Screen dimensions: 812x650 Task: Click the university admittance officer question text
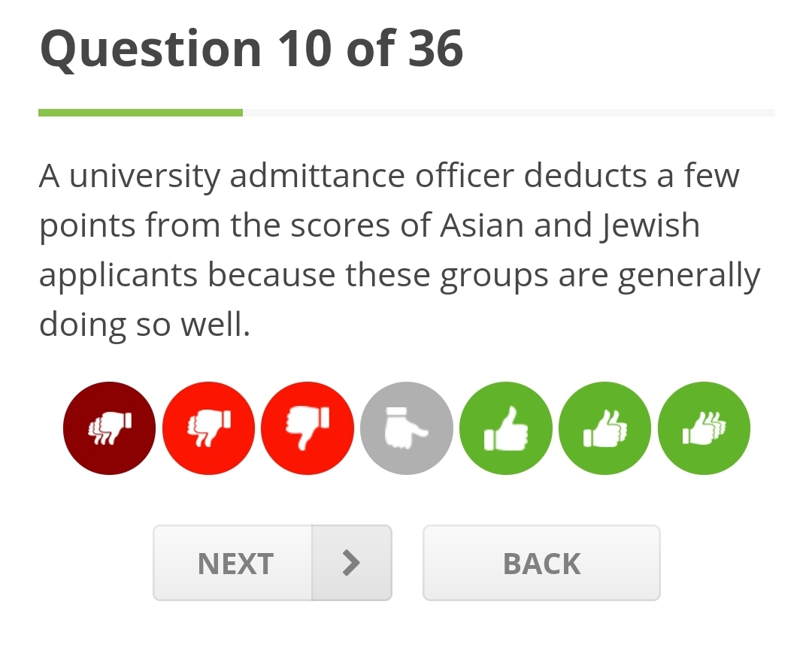click(x=398, y=249)
